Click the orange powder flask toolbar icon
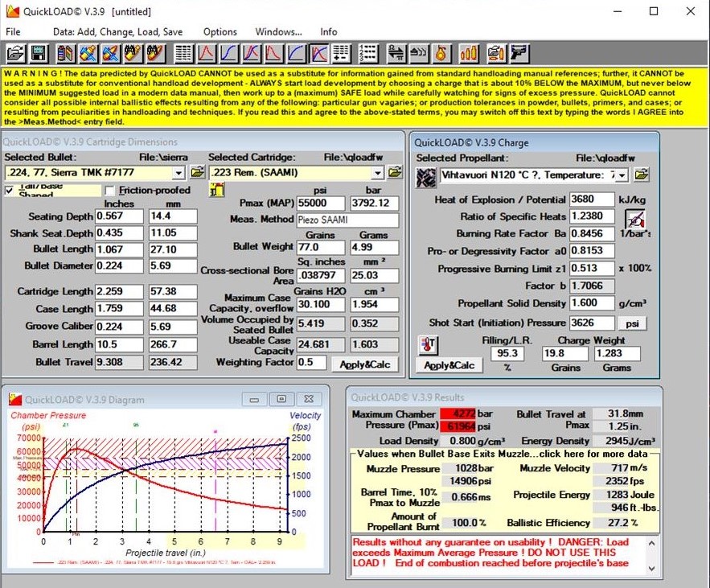Viewport: 710px width, 588px height. (x=441, y=53)
